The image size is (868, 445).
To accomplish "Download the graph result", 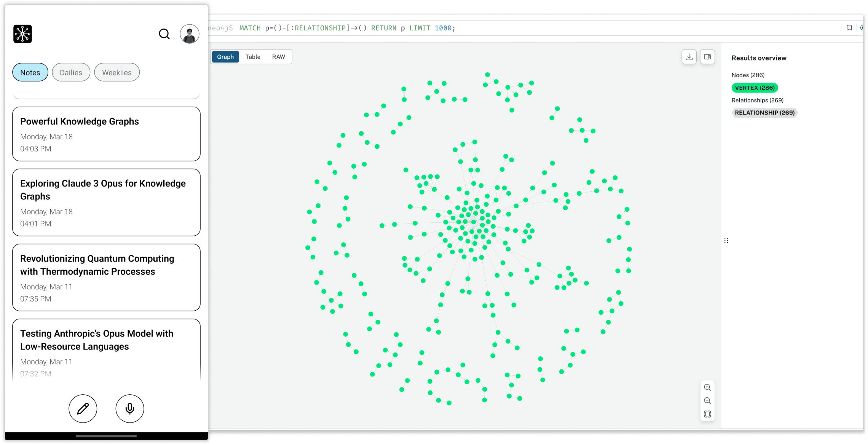I will tap(689, 57).
